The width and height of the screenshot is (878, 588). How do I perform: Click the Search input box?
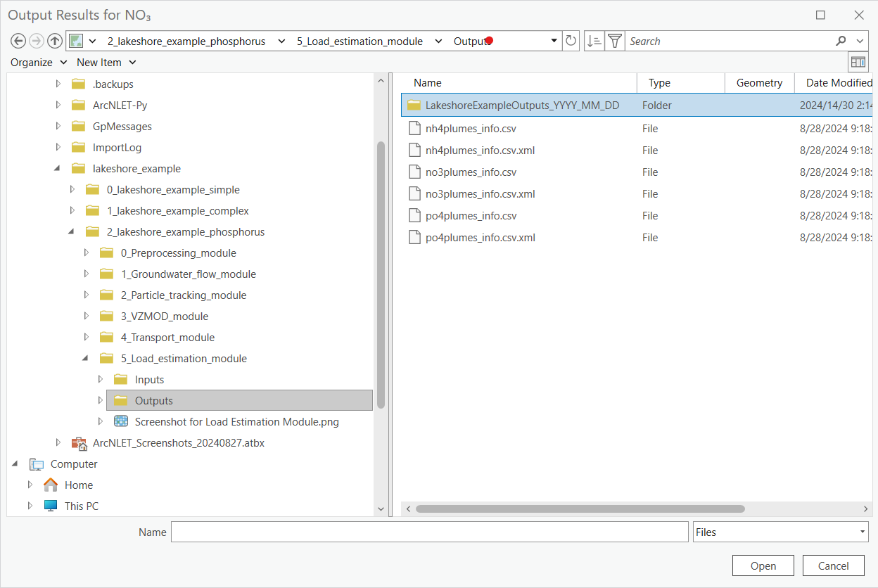[729, 41]
